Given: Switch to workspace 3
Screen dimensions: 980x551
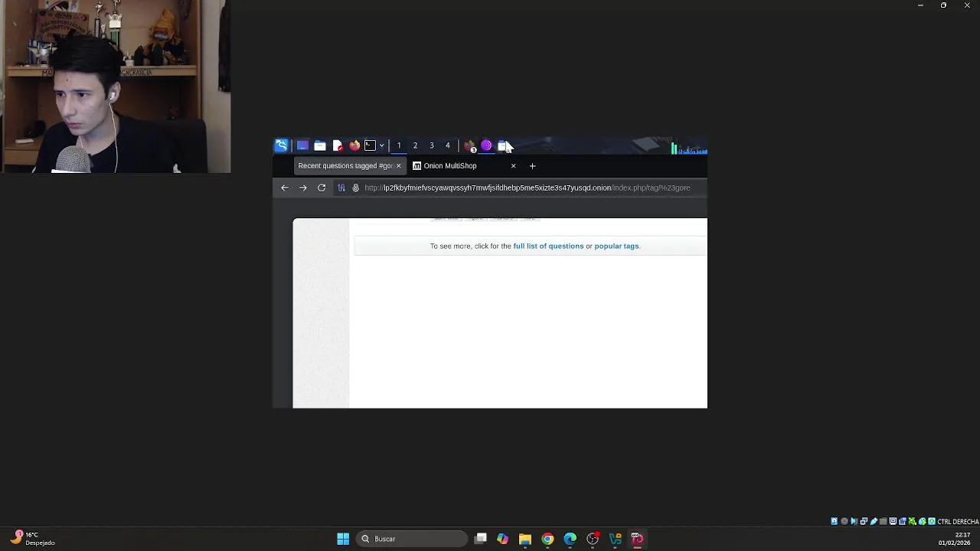Looking at the screenshot, I should tap(432, 145).
